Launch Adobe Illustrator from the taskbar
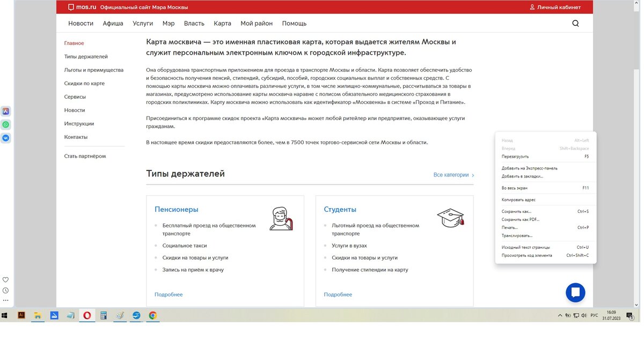Viewport: 644px width, 362px height. coord(21,315)
